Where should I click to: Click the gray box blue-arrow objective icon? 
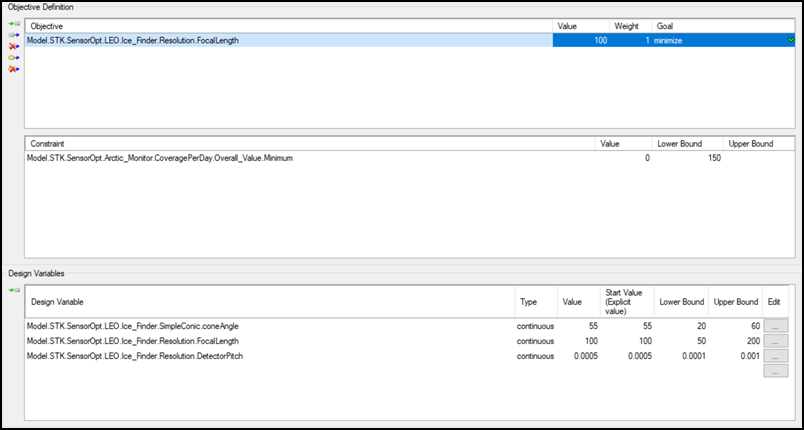(x=14, y=34)
